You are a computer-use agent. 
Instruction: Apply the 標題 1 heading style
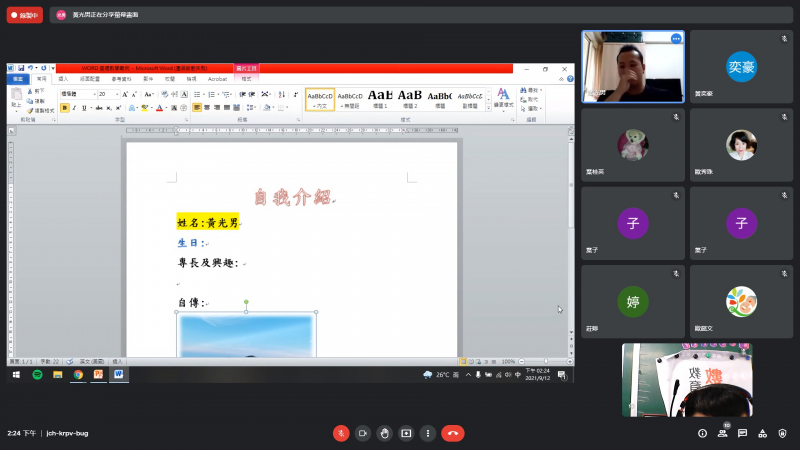pyautogui.click(x=380, y=99)
